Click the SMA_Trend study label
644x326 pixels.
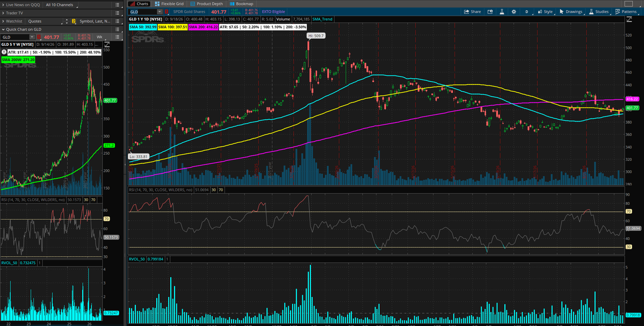pos(322,19)
